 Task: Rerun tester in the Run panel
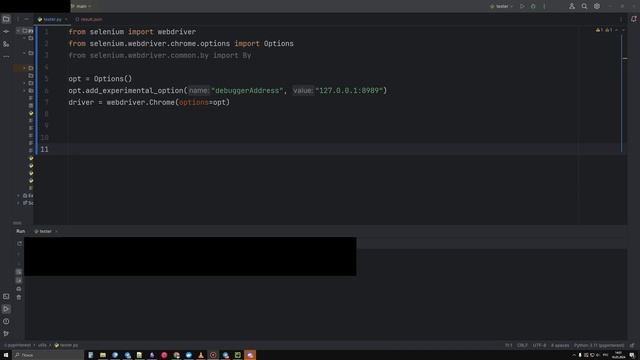[19, 244]
